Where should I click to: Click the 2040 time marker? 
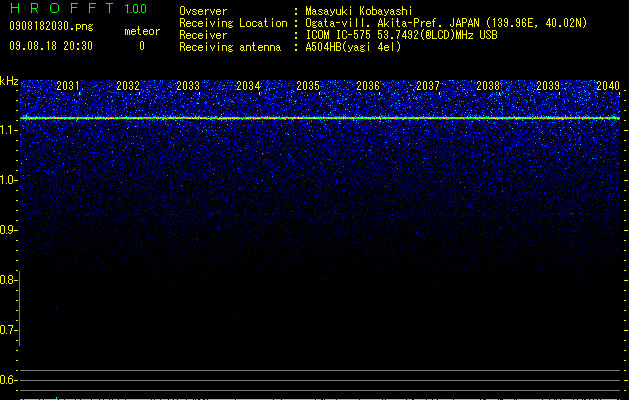click(608, 86)
